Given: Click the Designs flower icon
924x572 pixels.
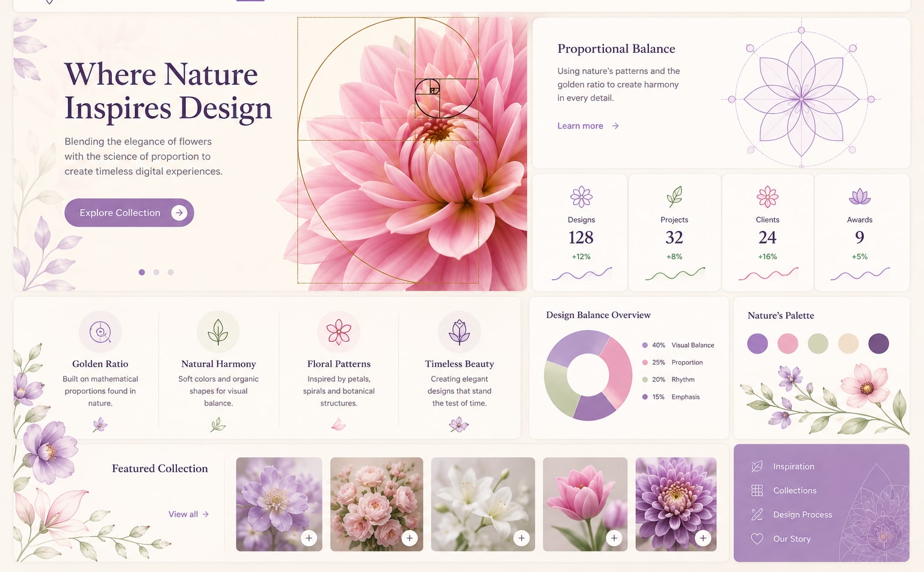Looking at the screenshot, I should point(581,197).
